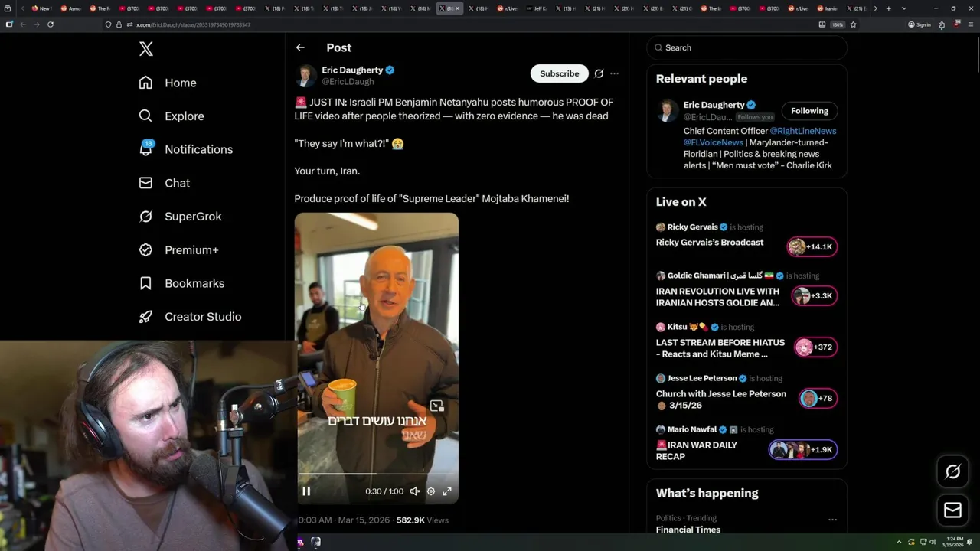Image resolution: width=980 pixels, height=551 pixels.
Task: Click the Explore magnifier icon
Action: (x=145, y=116)
